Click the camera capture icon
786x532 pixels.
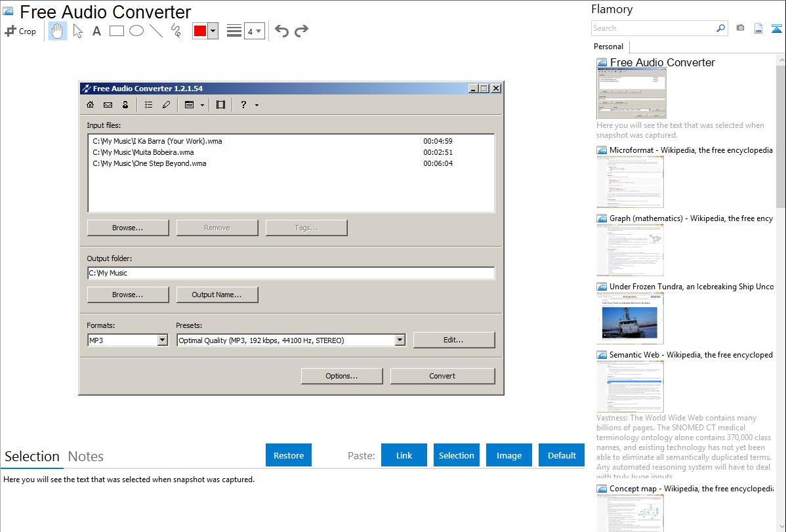point(740,28)
